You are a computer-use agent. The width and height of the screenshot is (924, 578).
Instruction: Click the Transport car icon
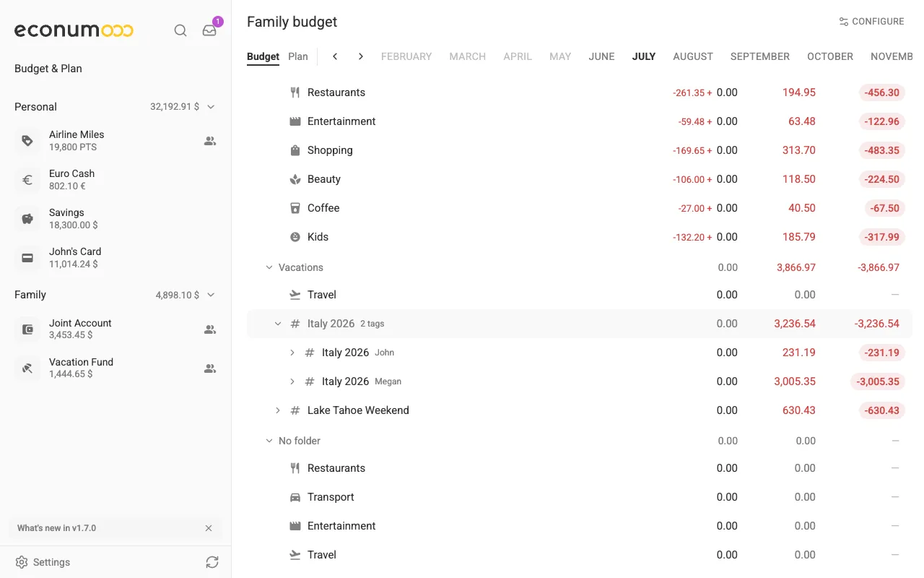(295, 497)
